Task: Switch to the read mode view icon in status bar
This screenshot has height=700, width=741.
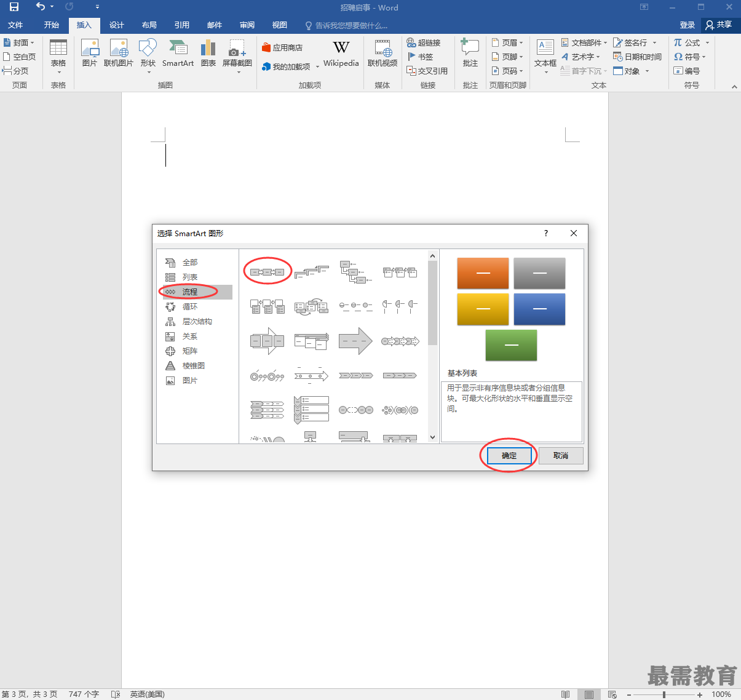Action: (x=566, y=694)
